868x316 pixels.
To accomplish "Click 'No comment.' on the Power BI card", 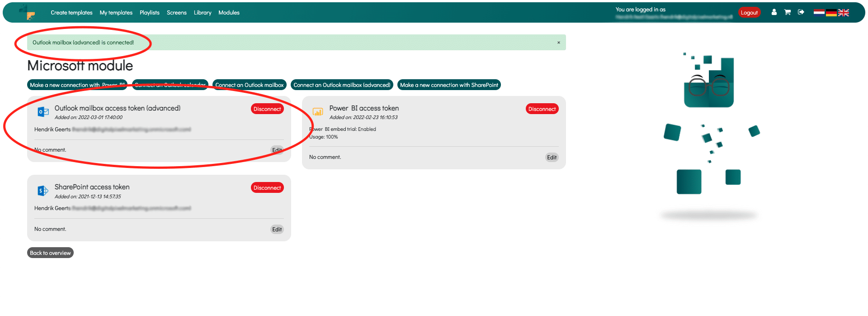I will click(325, 157).
